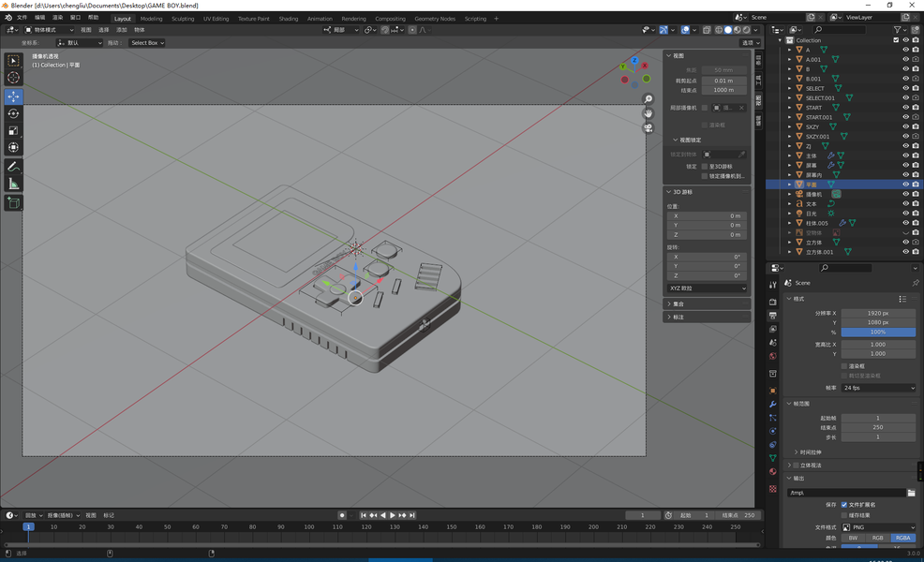Open the Modifier wrench properties tab
This screenshot has height=562, width=924.
772,404
